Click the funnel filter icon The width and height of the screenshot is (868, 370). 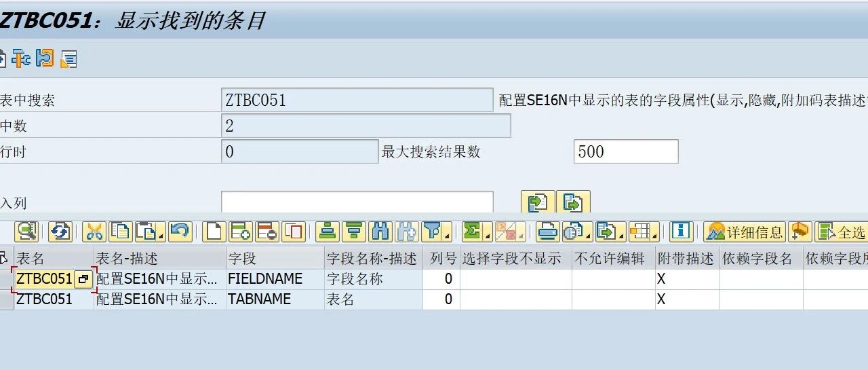[x=432, y=232]
